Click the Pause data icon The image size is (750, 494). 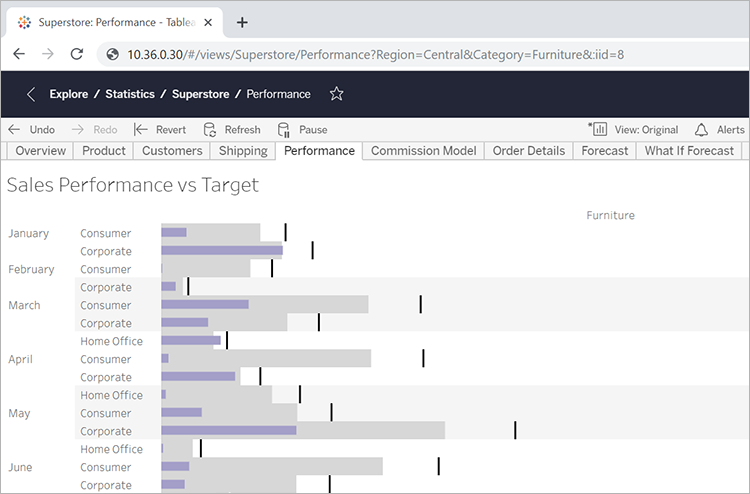[x=284, y=130]
